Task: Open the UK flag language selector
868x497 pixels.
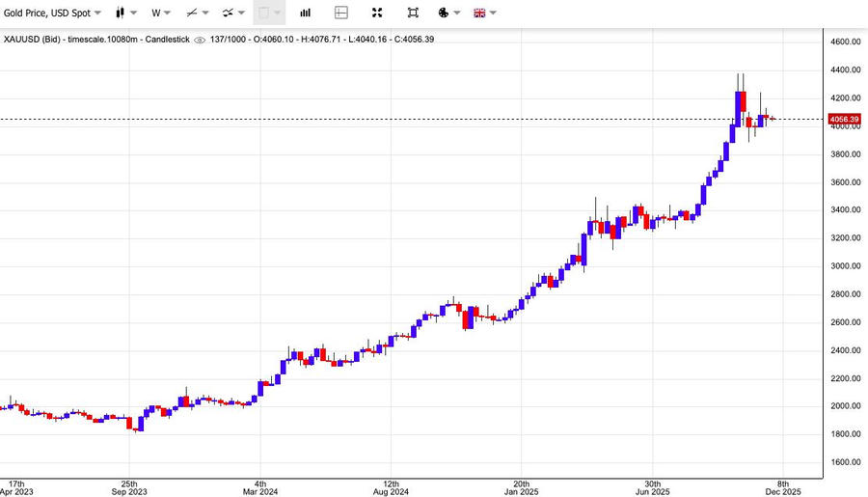Action: tap(478, 14)
